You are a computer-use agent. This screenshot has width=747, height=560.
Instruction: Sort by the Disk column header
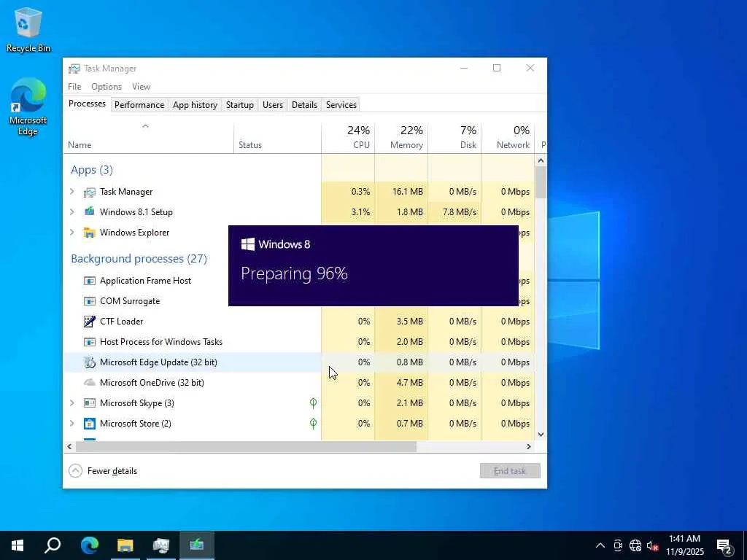click(x=454, y=138)
